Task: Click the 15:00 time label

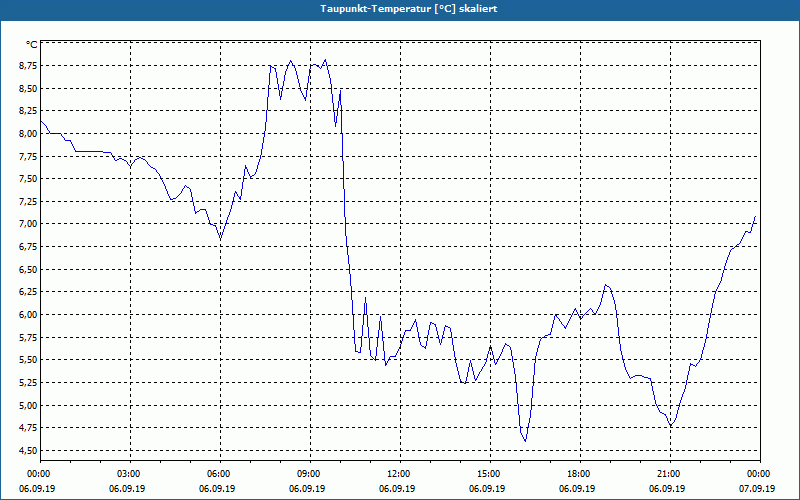Action: coord(490,474)
